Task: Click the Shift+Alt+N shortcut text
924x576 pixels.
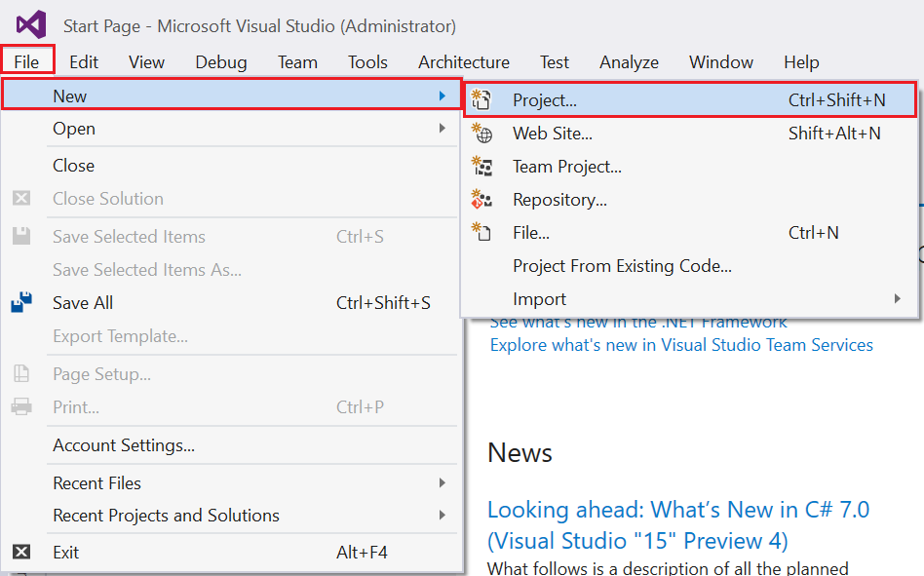Action: (833, 134)
